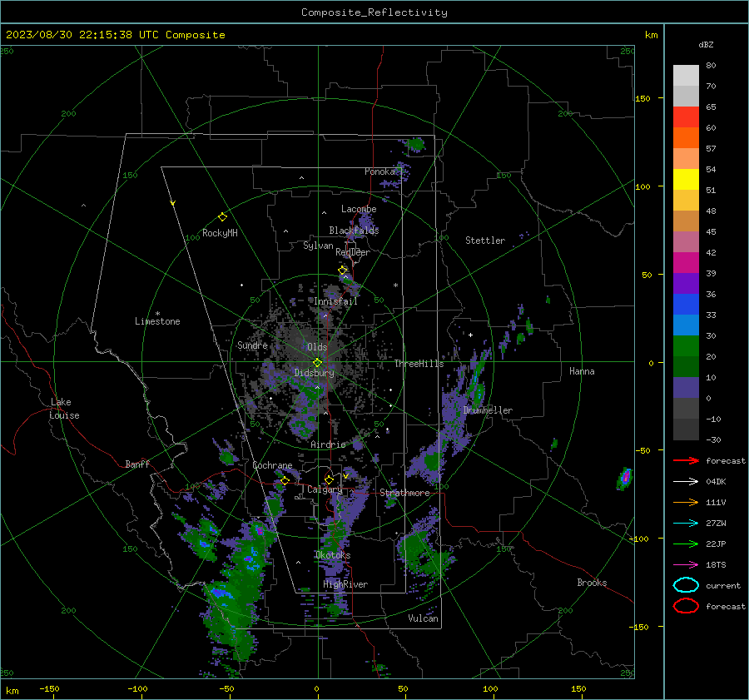749x700 pixels.
Task: Click the Limestone label
Action: (x=157, y=321)
